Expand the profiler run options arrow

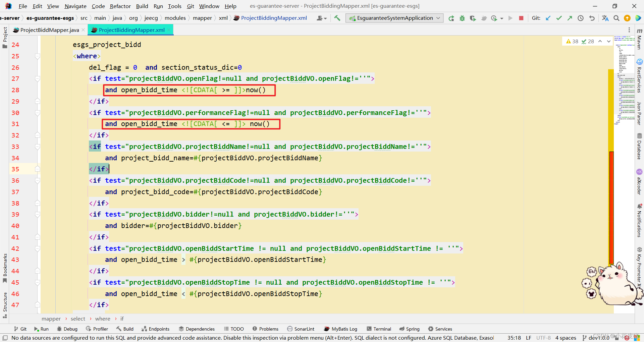[502, 18]
